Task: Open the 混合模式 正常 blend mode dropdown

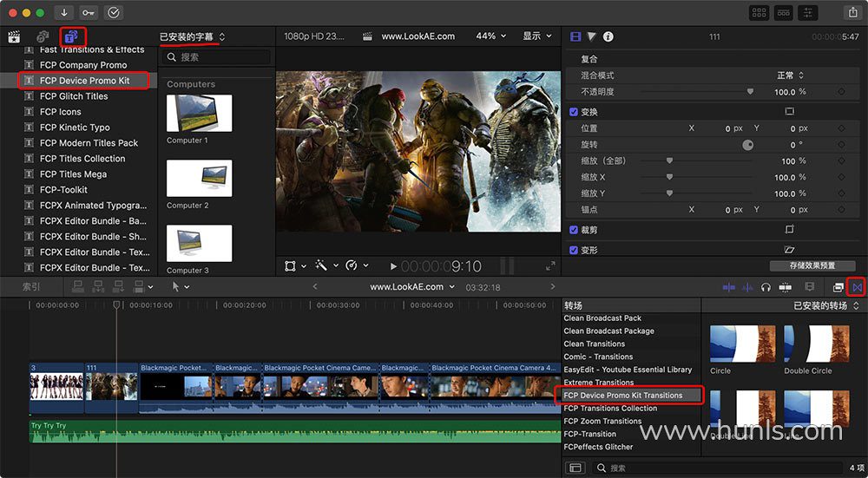Action: [x=790, y=75]
